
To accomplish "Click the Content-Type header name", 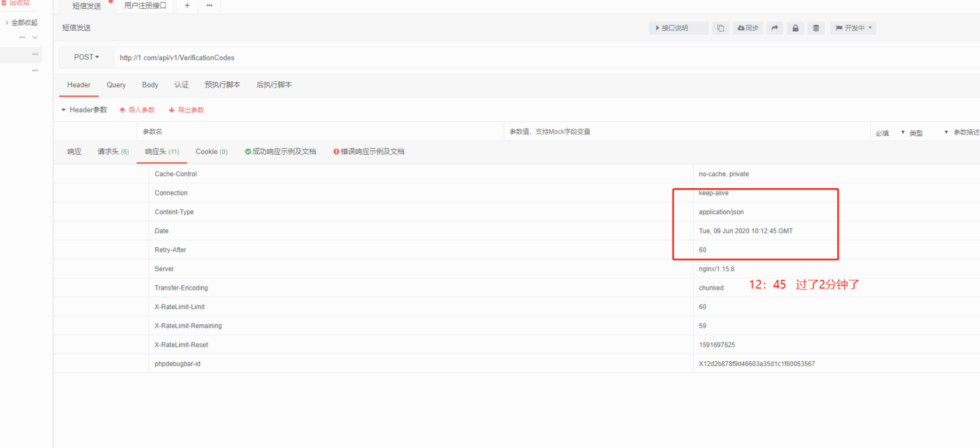I will pos(174,212).
